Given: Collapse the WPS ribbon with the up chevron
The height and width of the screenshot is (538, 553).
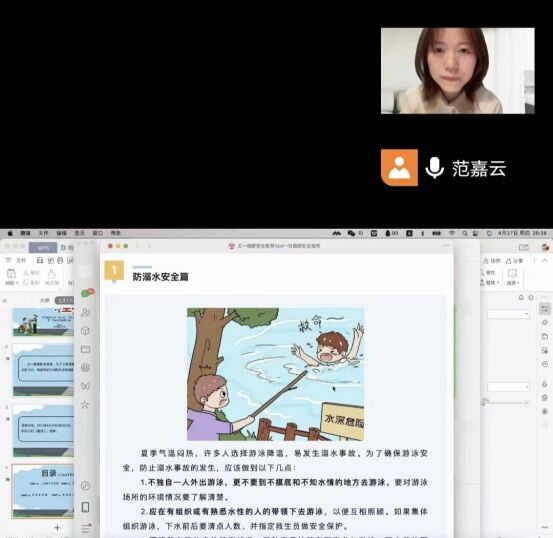Looking at the screenshot, I should 545,260.
